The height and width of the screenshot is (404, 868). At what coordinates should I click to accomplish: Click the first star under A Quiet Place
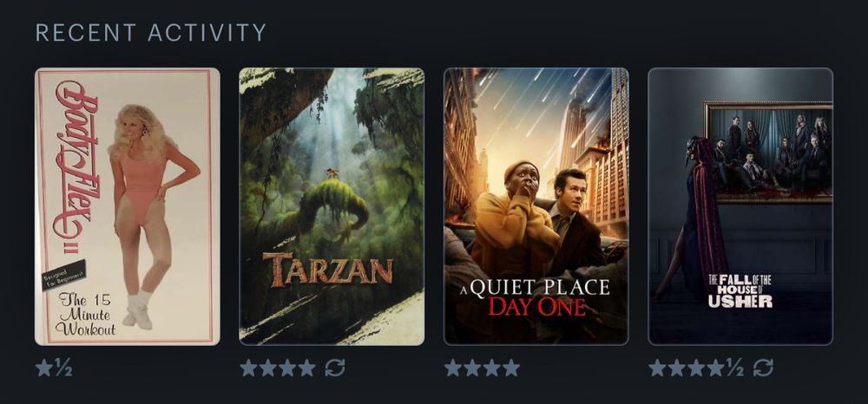pos(453,368)
